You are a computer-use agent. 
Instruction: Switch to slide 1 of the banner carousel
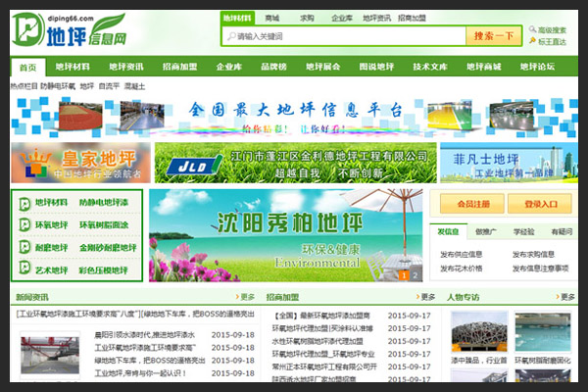[404, 275]
